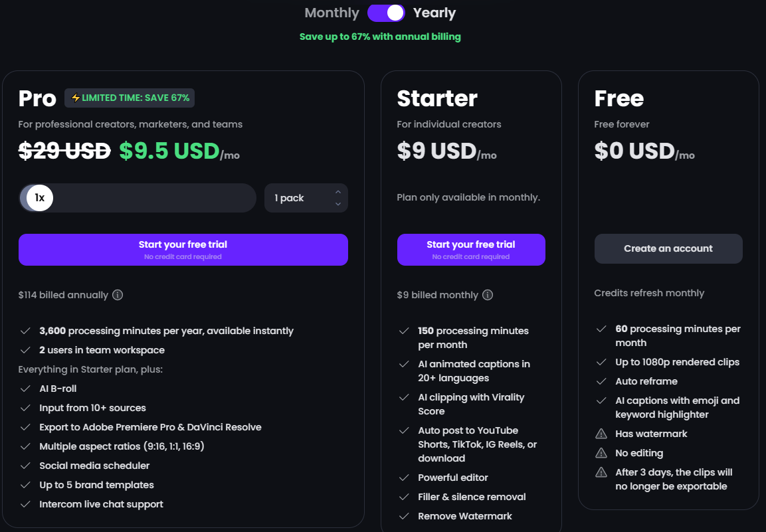Click Create an account button
This screenshot has height=532, width=766.
click(x=668, y=248)
